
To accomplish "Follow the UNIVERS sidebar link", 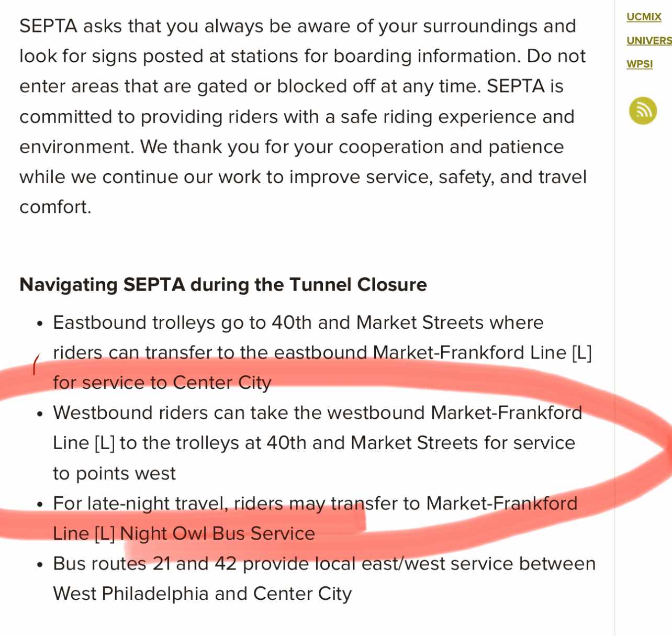I will pyautogui.click(x=649, y=40).
